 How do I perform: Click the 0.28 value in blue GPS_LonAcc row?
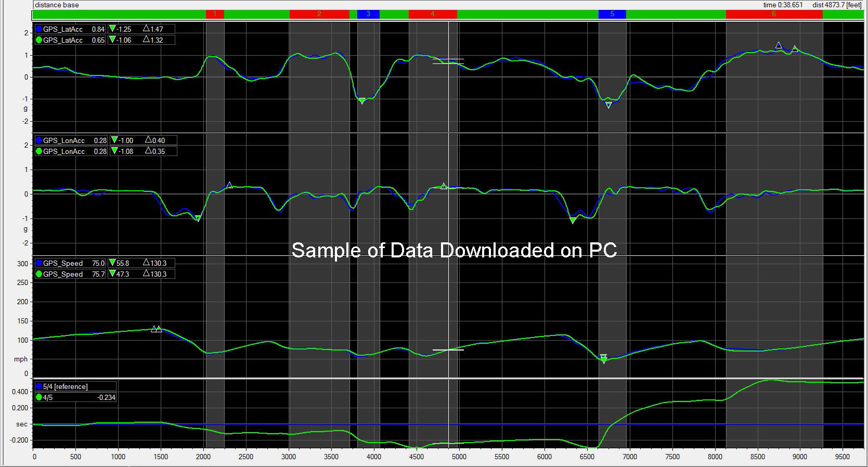click(x=100, y=140)
